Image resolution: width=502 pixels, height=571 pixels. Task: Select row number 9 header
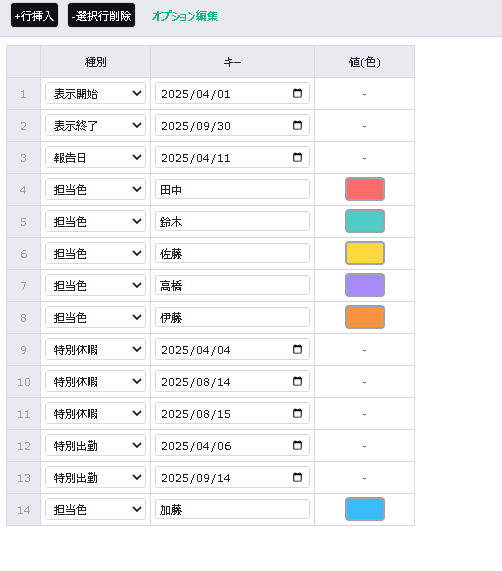click(23, 350)
